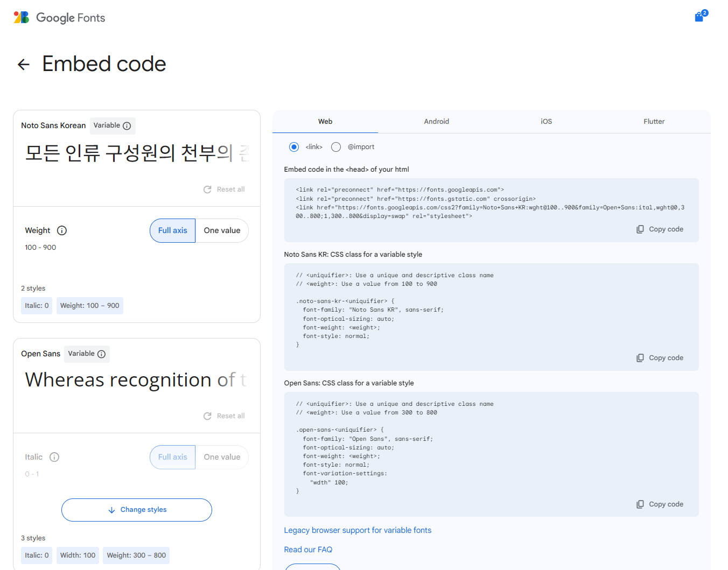Switch to the iOS tab
728x570 pixels.
(547, 122)
